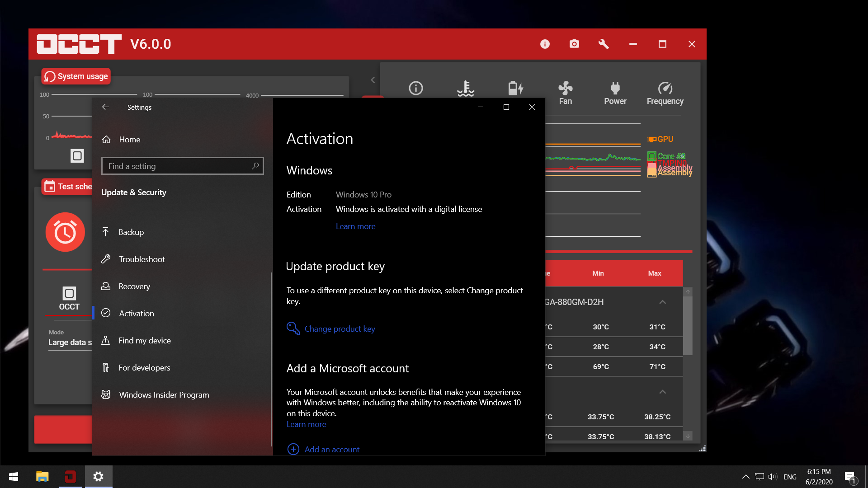Click the Test schedule label button
Viewport: 868px width, 488px height.
click(67, 187)
